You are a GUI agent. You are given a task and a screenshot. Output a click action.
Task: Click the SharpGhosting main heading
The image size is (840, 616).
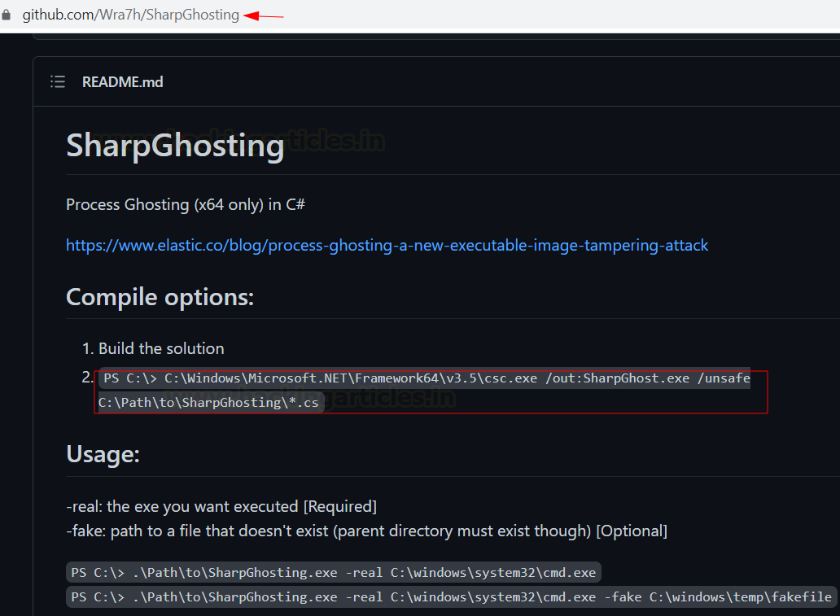click(x=175, y=145)
